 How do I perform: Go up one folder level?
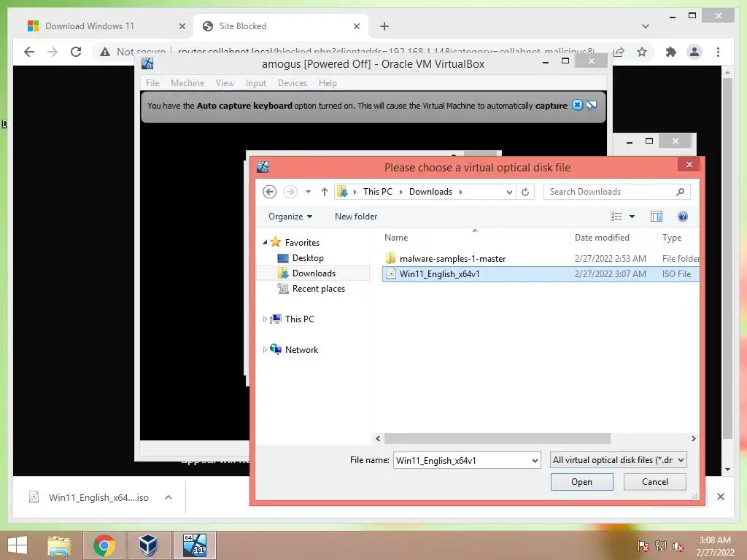(325, 192)
